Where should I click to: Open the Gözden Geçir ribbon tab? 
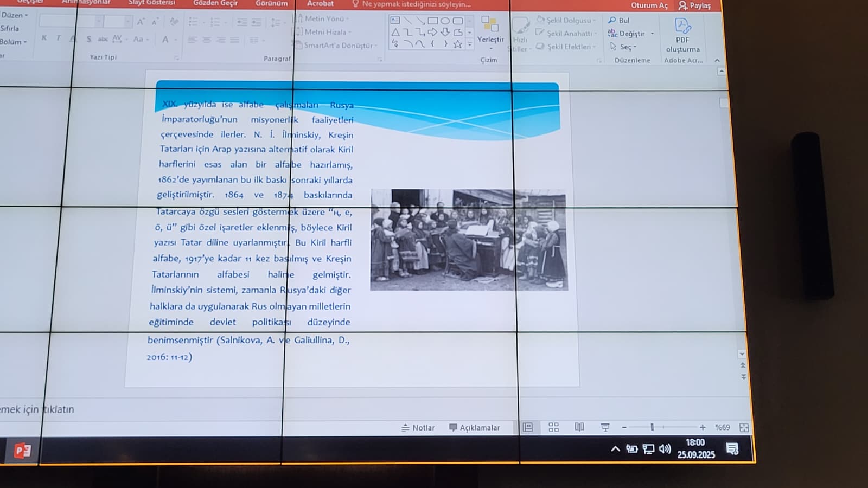(x=215, y=3)
